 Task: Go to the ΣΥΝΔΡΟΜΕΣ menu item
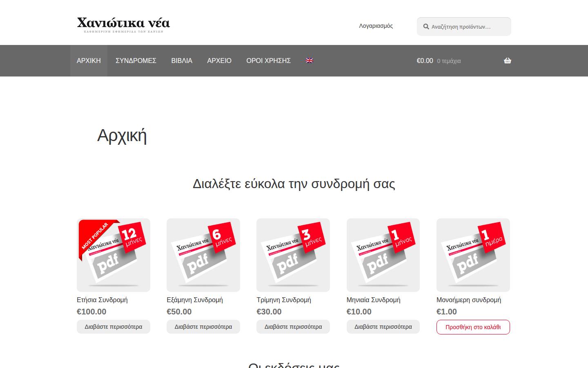pyautogui.click(x=136, y=61)
